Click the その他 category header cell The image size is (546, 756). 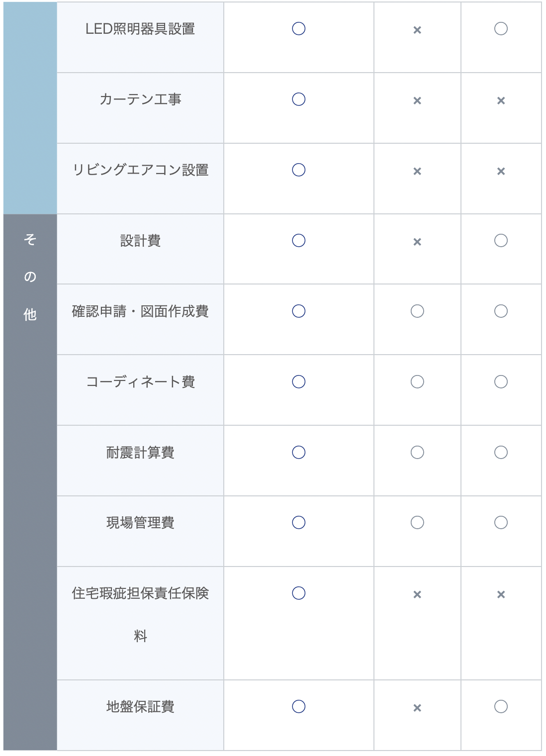coord(30,277)
